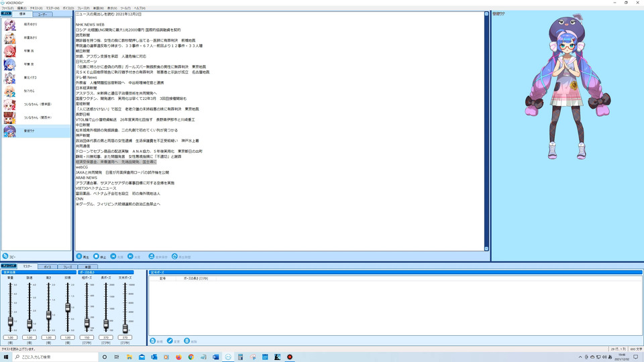Click the 'NHK NEWS WEB' text line
Screen dimensions: 644x362
[x=90, y=25]
